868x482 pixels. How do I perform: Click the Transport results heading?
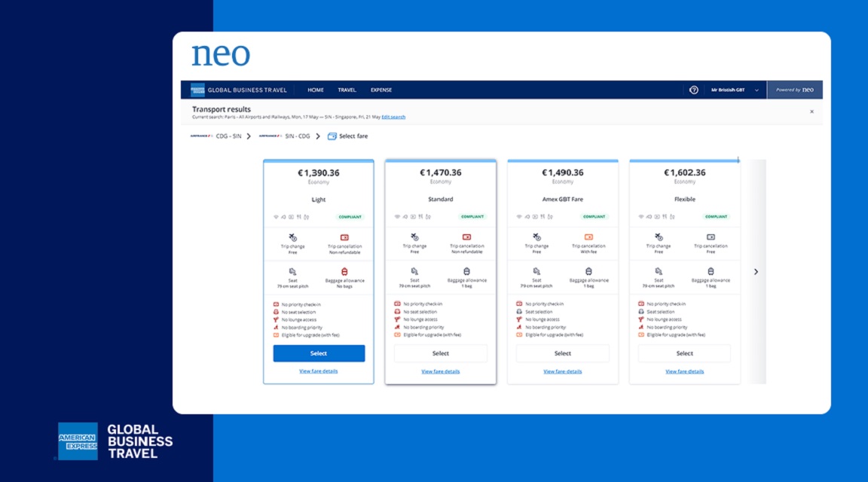(x=222, y=109)
